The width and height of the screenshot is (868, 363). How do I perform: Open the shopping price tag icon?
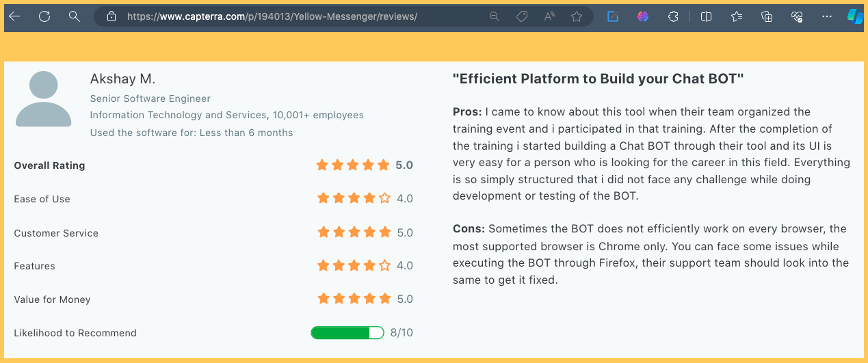coord(522,16)
